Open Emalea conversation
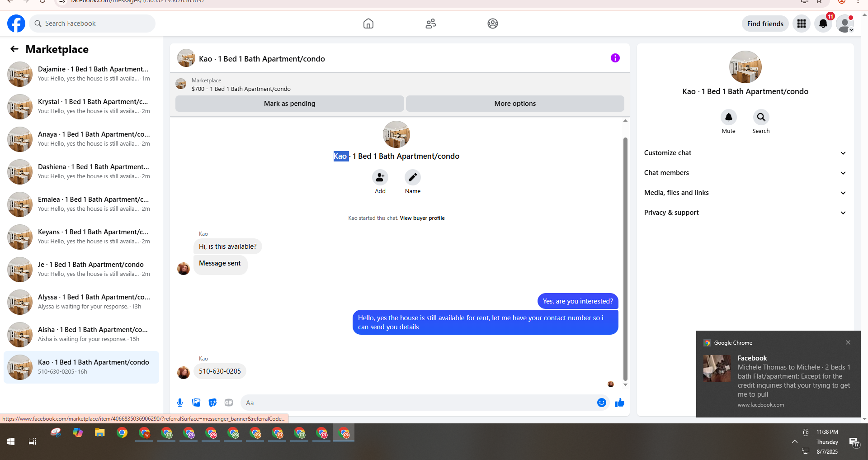 point(81,204)
